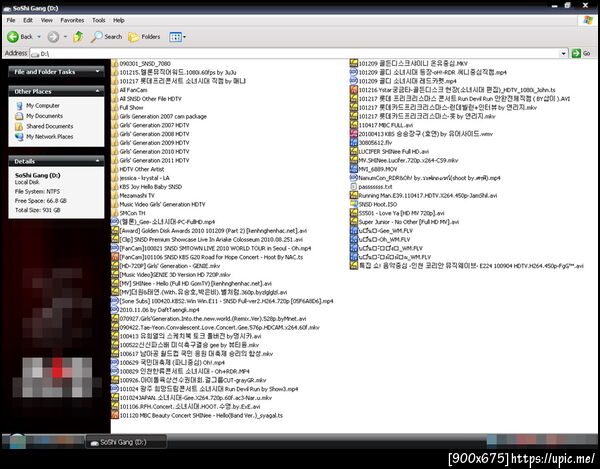
Task: Select Girls' Generation 2011 HDTV folder
Action: click(150, 160)
